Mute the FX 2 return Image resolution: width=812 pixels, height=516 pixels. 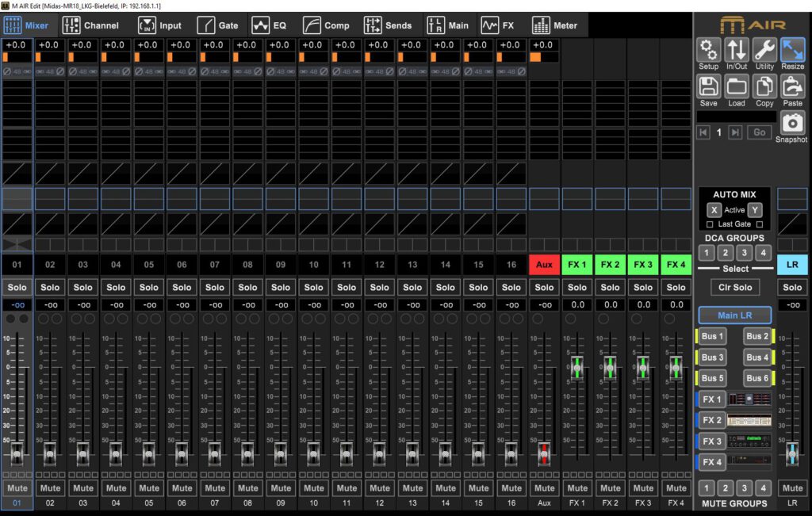(610, 488)
